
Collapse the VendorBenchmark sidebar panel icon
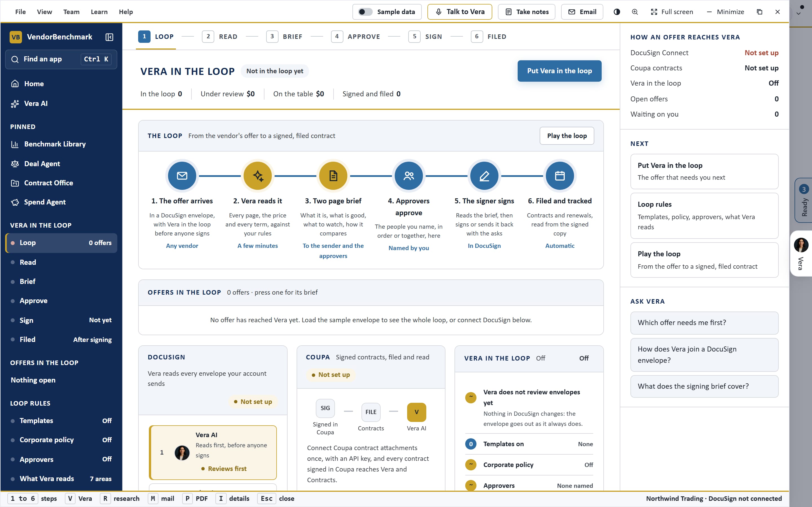pos(109,37)
